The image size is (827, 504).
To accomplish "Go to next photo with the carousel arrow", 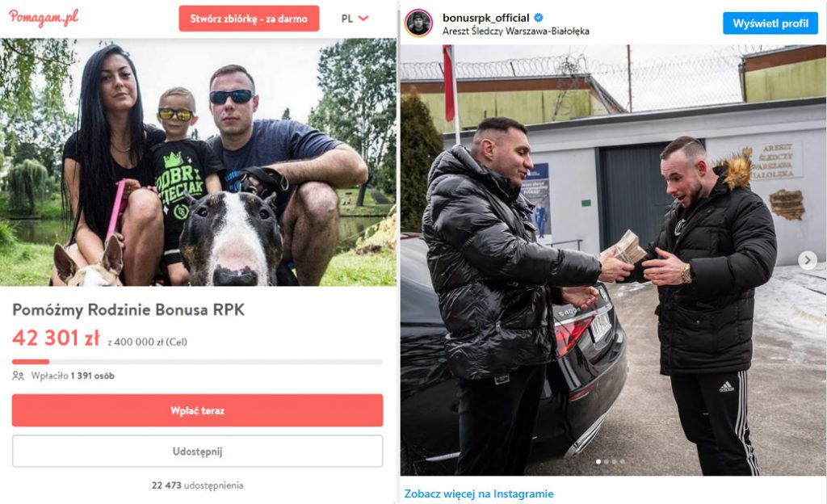I will (x=808, y=260).
